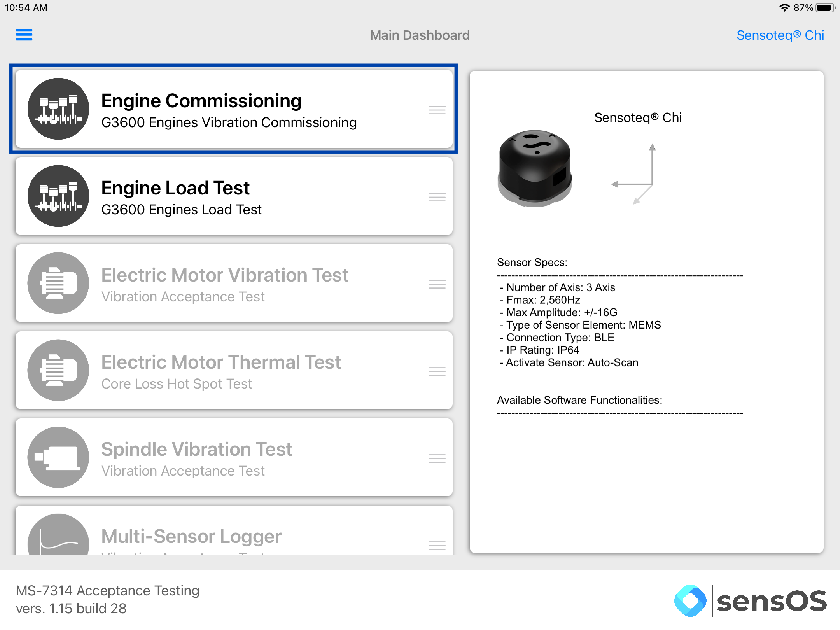840x630 pixels.
Task: Select 'G3600 Engines Vibration Commissioning' subtitle
Action: (229, 122)
